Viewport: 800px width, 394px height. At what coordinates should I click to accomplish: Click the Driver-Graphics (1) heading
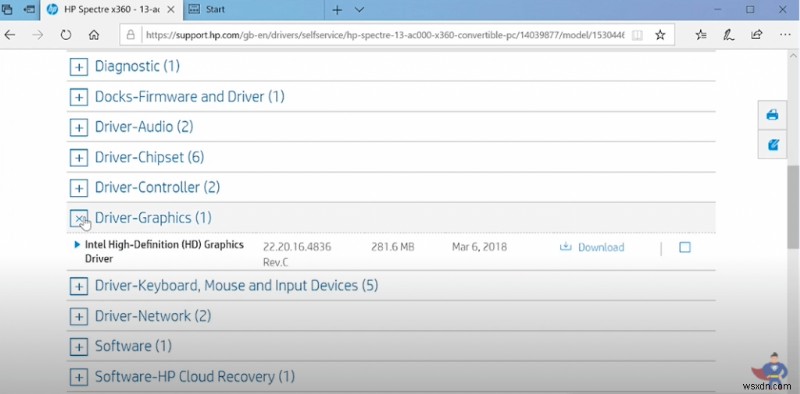153,218
